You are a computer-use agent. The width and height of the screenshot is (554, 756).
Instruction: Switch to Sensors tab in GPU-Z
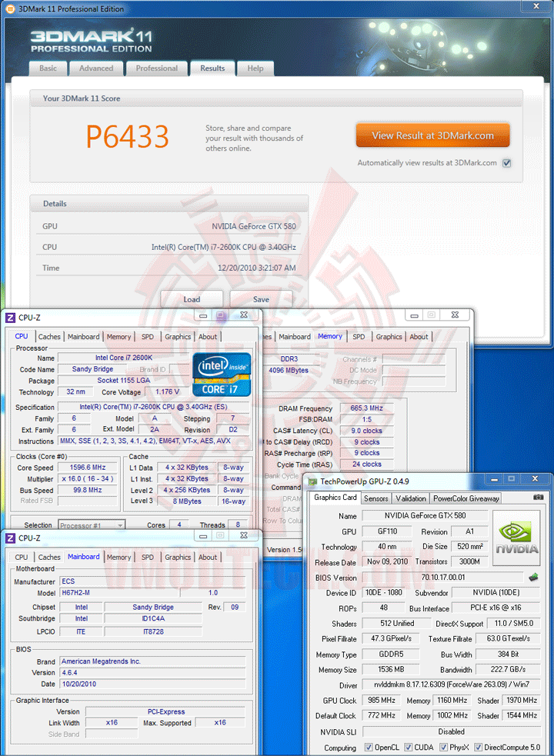[376, 498]
